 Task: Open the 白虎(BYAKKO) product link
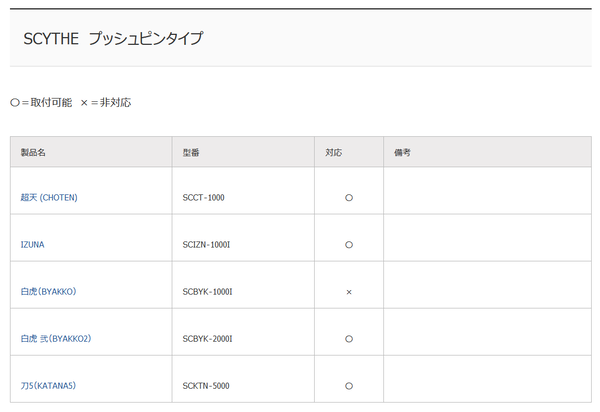49,291
